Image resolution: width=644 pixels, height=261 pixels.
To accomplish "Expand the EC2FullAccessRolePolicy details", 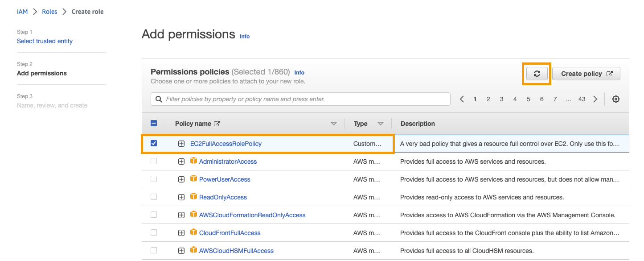I will tap(181, 144).
